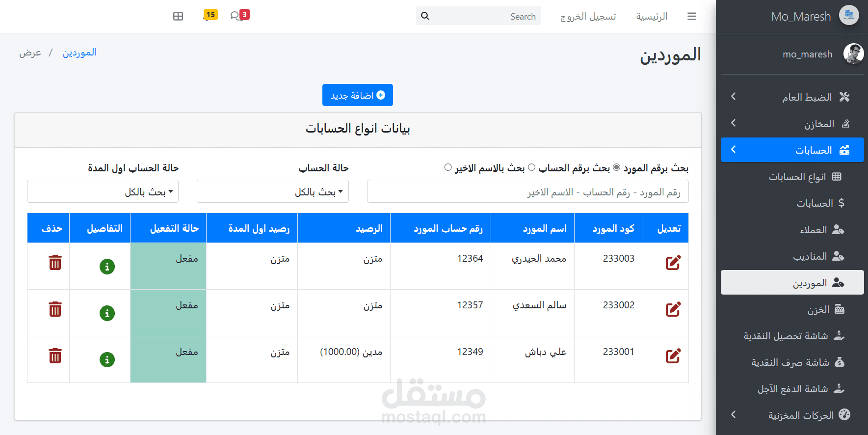Open the الحسابات dollar submenu item

(792, 203)
